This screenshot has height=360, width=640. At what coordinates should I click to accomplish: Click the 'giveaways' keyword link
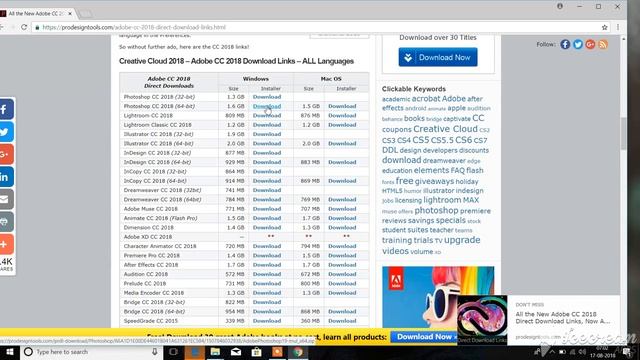tap(434, 181)
